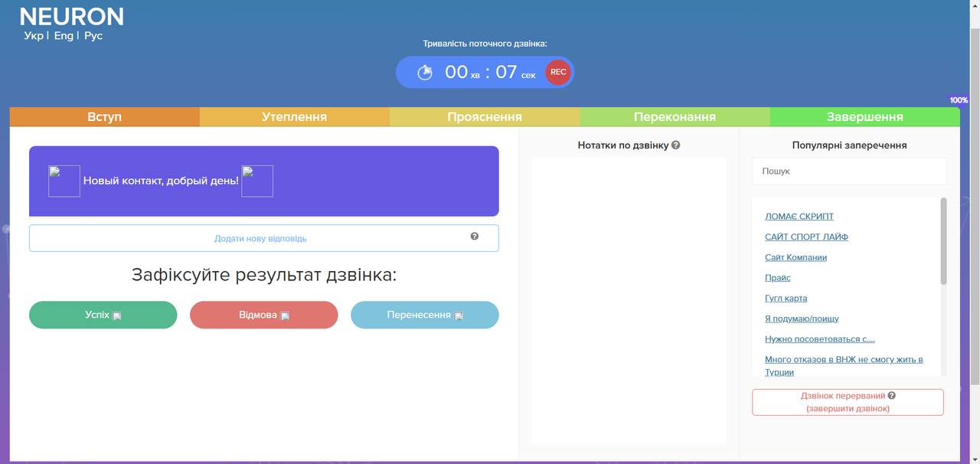
Task: Switch language to Рус
Action: (93, 35)
